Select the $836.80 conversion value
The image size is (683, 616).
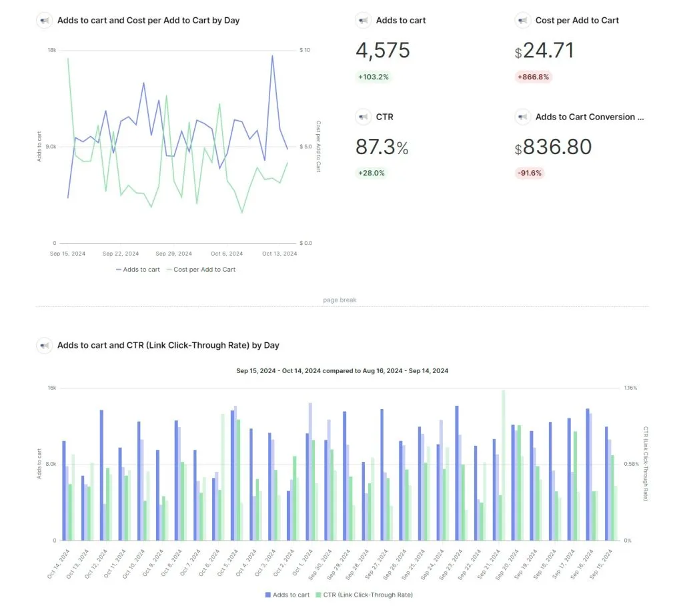tap(553, 147)
